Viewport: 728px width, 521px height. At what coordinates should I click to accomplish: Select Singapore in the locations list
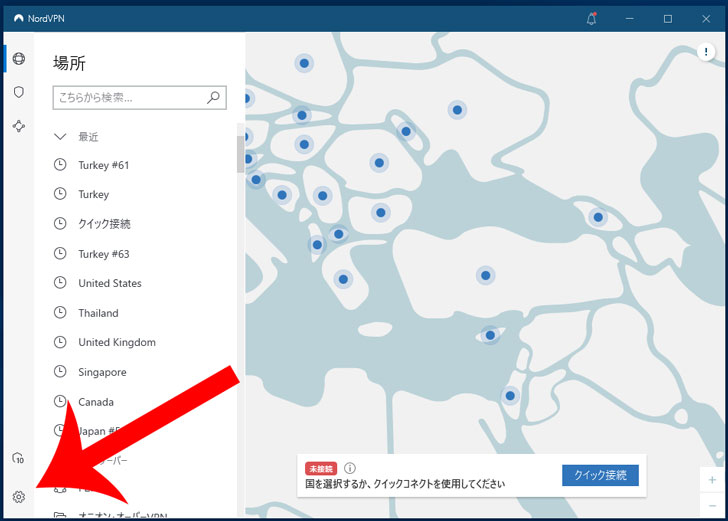click(x=102, y=372)
